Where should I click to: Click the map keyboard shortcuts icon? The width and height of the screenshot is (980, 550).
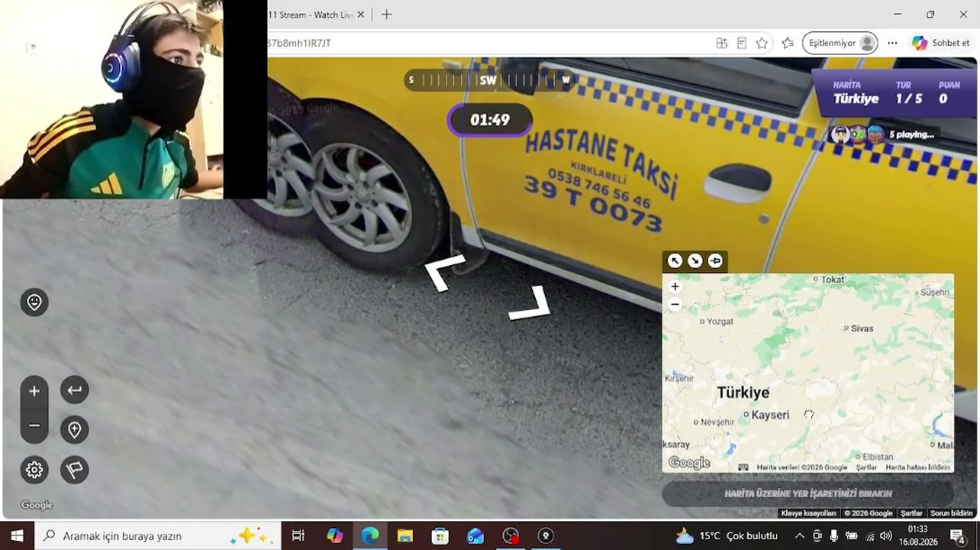[x=743, y=467]
